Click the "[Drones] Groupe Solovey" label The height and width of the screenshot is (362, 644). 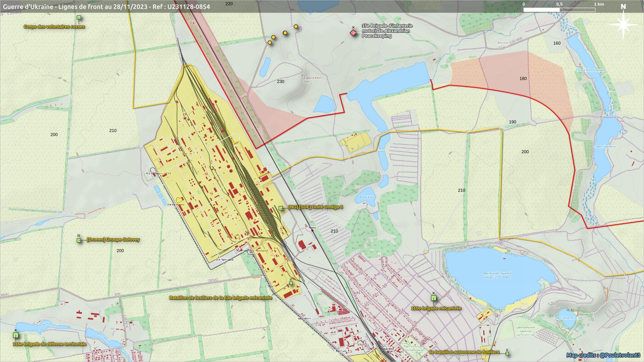113,239
